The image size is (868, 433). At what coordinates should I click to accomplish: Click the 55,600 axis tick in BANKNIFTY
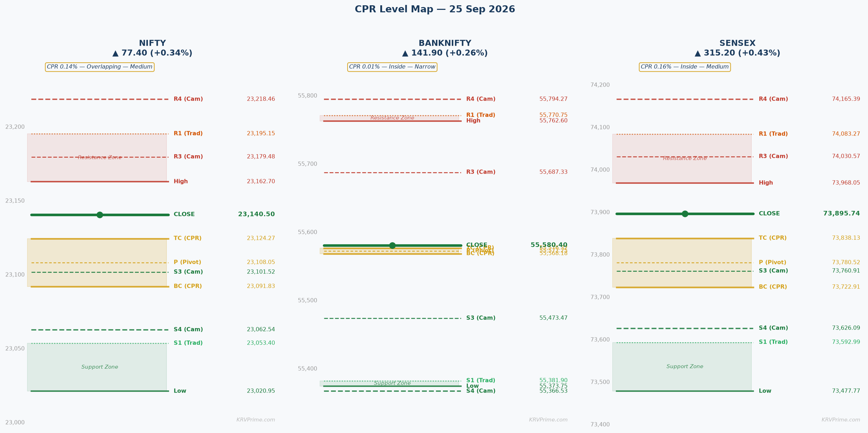[307, 232]
